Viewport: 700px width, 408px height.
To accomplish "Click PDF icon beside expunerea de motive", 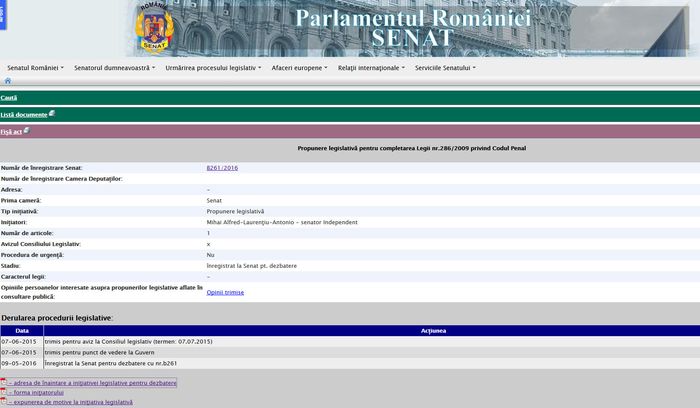I will (4, 402).
